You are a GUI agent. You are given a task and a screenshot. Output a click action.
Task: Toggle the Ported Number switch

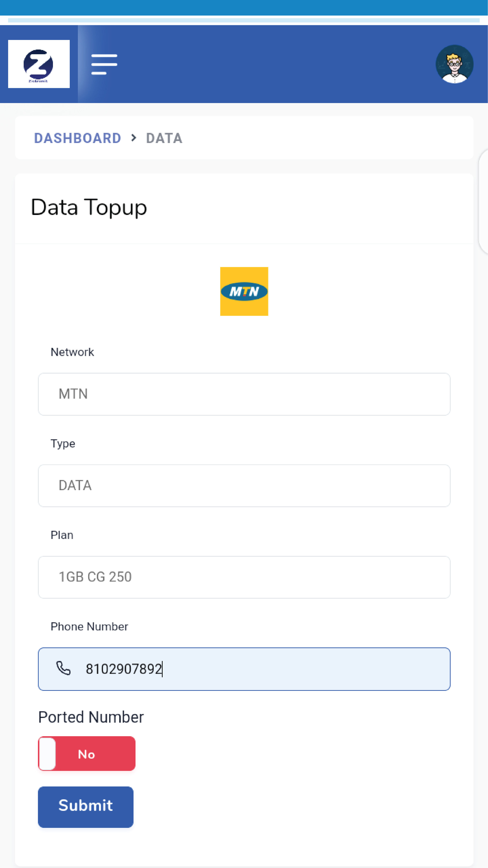click(x=87, y=754)
